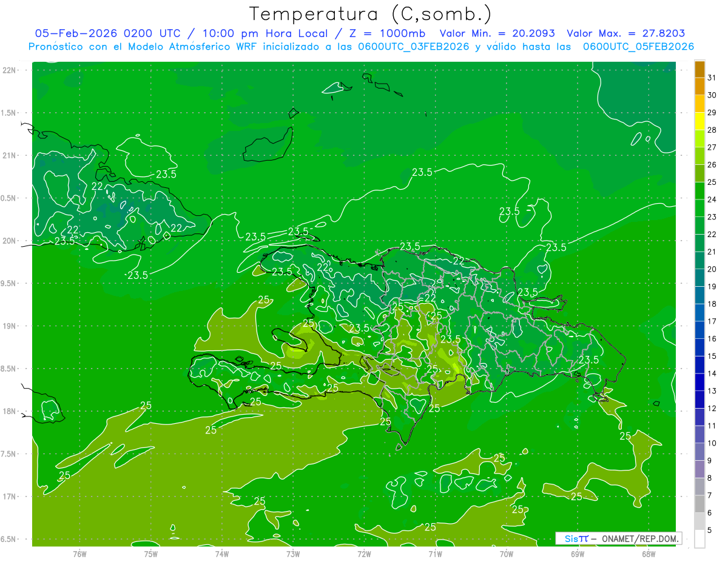The image size is (728, 562).
Task: Click the '0600UTC_03FEB2026' initialization time
Action: (413, 47)
